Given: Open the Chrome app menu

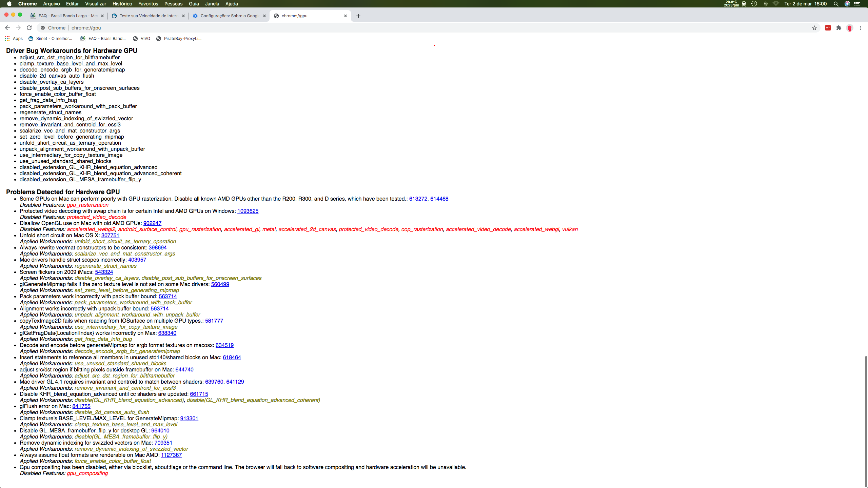Looking at the screenshot, I should [27, 4].
